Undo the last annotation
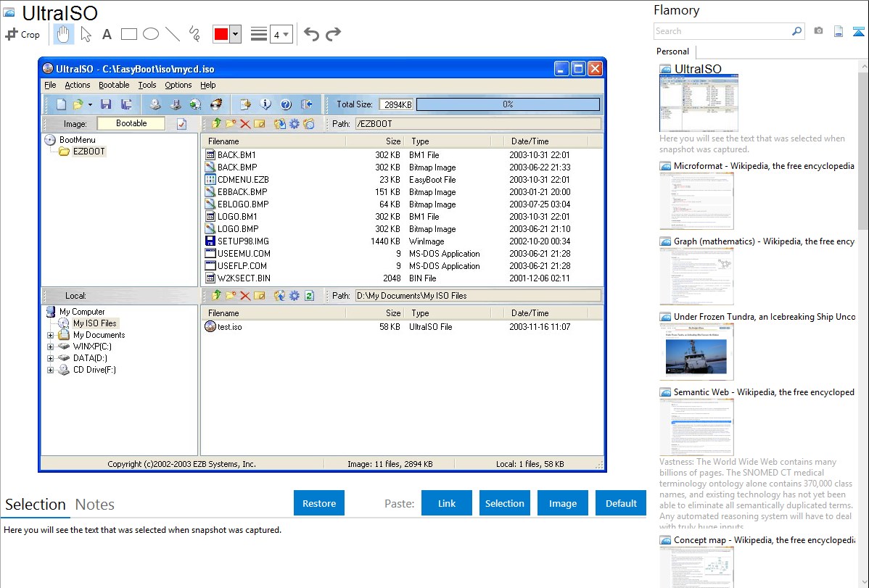The width and height of the screenshot is (869, 588). (x=311, y=34)
